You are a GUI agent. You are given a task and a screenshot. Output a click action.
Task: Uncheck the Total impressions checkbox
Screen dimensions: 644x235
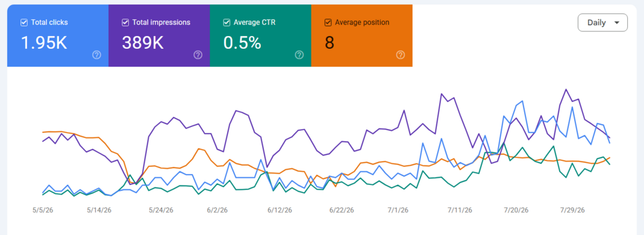click(125, 22)
